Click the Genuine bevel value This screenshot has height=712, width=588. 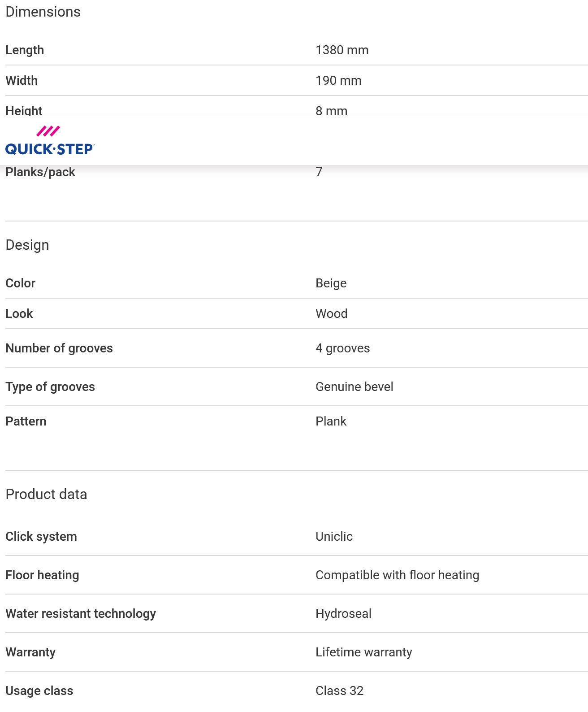354,386
